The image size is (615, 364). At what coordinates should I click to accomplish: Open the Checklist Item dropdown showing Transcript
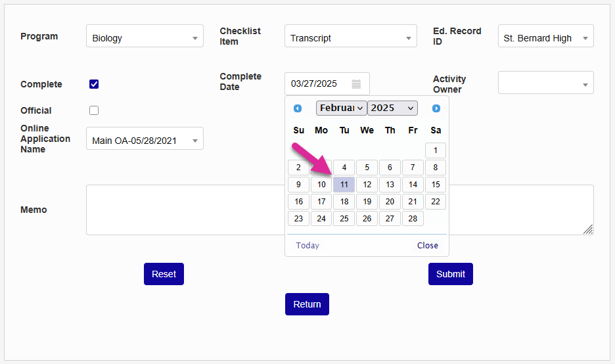[350, 37]
